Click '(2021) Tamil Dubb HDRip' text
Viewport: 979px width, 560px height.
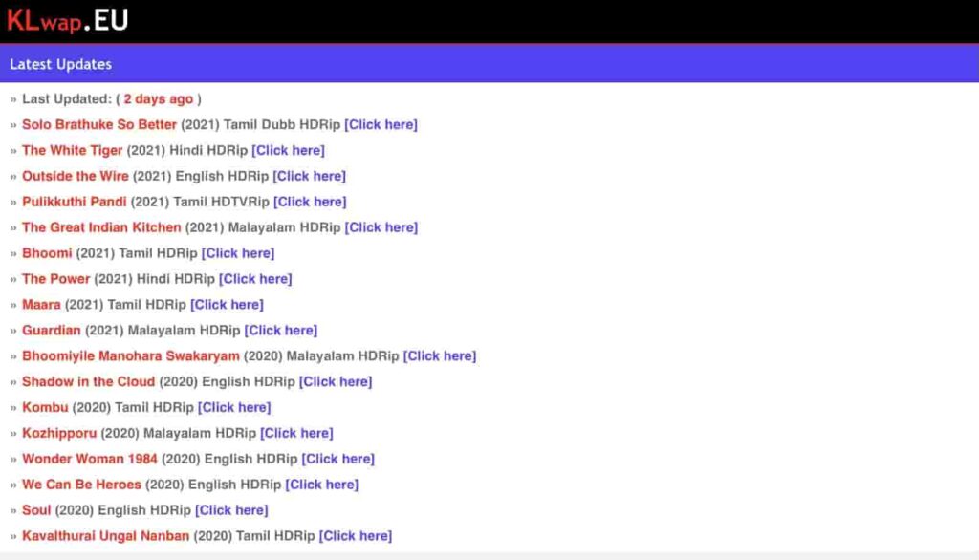point(260,125)
